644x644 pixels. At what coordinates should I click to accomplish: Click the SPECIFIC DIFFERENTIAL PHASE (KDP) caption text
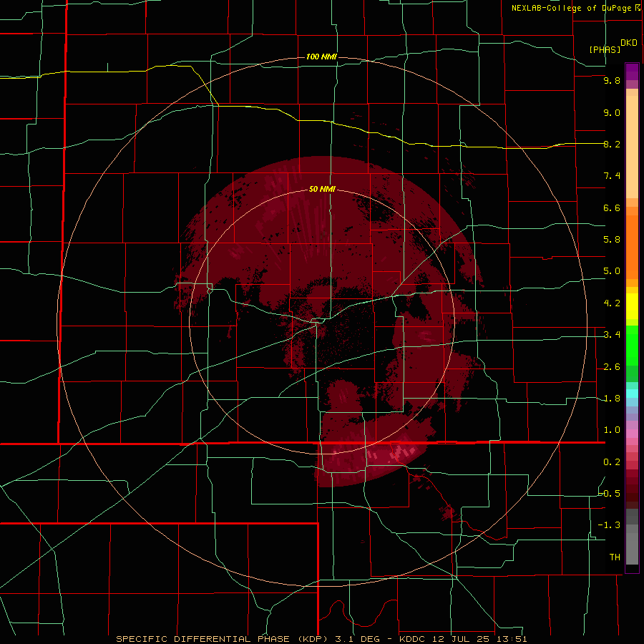click(x=223, y=639)
